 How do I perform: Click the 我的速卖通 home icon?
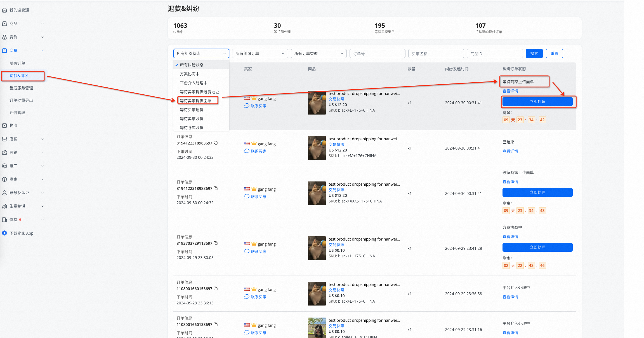4,10
